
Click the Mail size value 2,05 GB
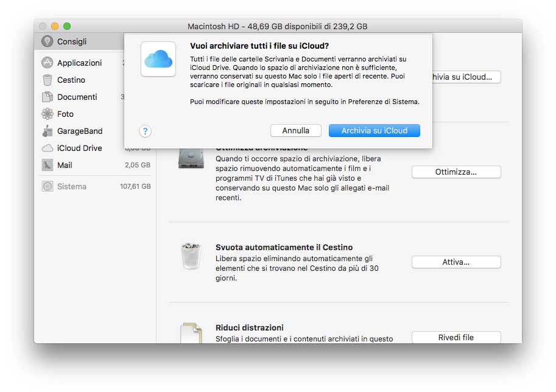(137, 165)
